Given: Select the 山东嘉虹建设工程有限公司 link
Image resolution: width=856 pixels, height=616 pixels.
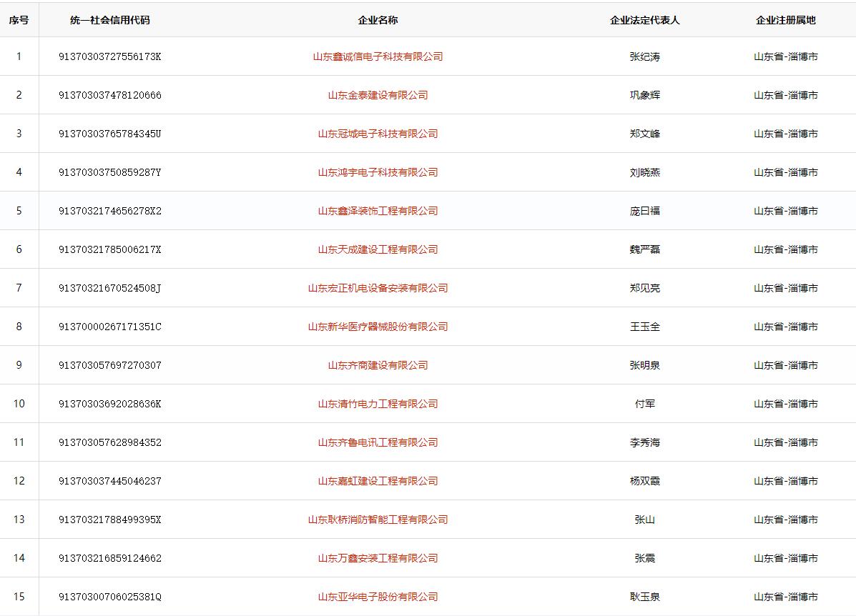Looking at the screenshot, I should (378, 481).
